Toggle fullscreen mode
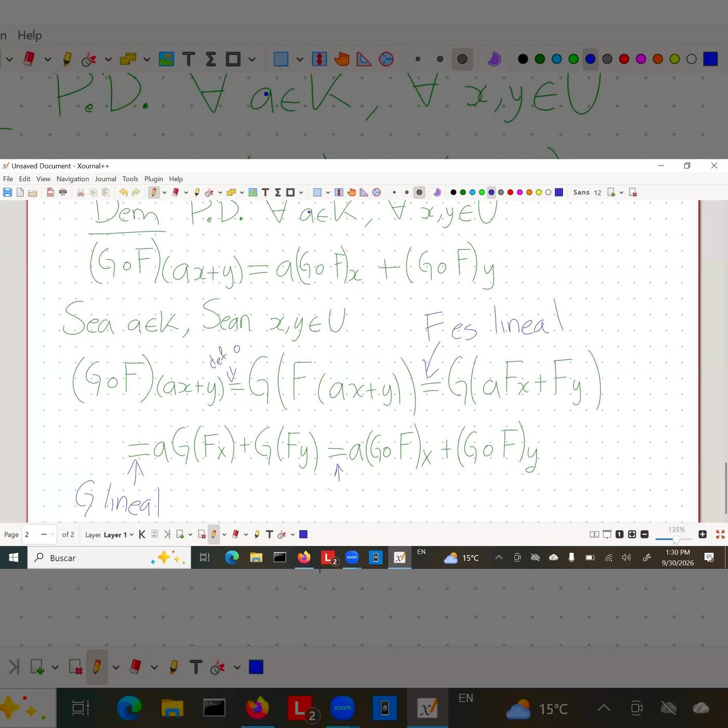728x728 pixels. (x=720, y=534)
